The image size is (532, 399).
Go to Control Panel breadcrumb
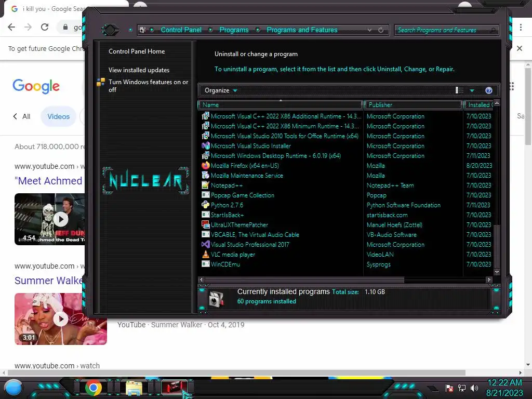181,30
